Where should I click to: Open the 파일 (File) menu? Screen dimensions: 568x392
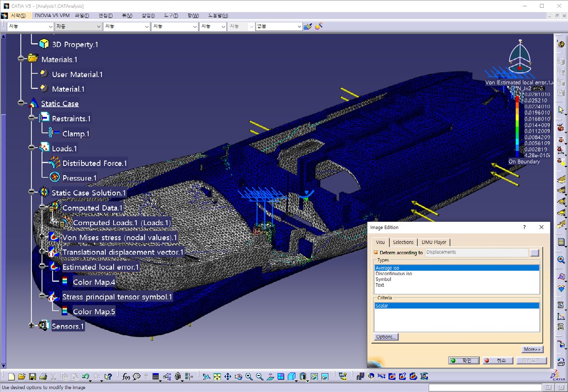[x=82, y=16]
